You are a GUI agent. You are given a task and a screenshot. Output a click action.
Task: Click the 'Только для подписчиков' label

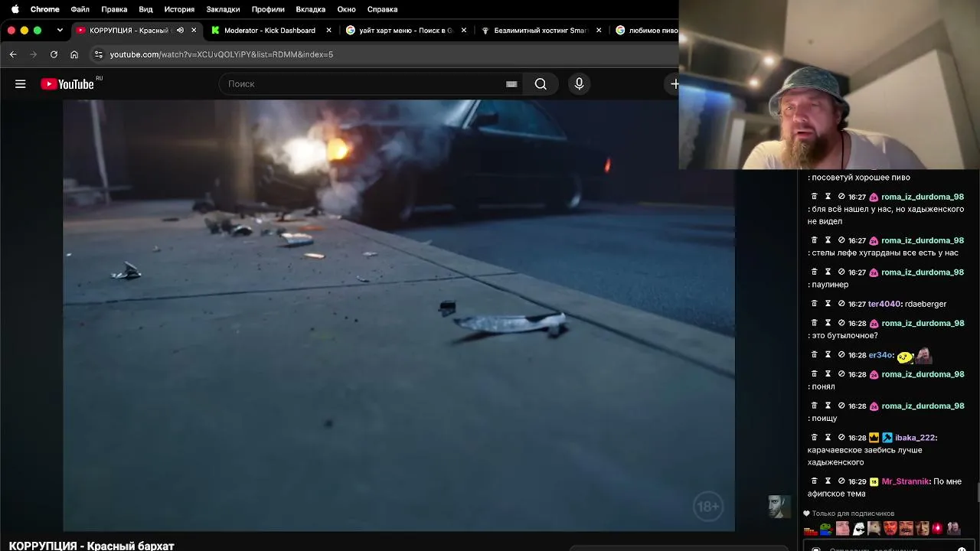pyautogui.click(x=853, y=514)
